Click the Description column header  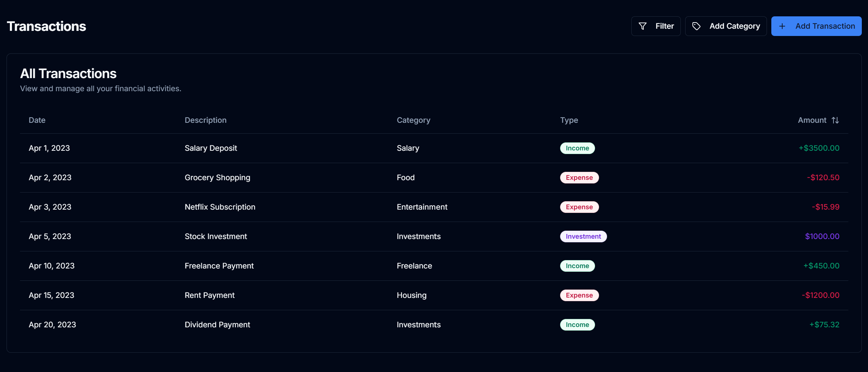[205, 120]
